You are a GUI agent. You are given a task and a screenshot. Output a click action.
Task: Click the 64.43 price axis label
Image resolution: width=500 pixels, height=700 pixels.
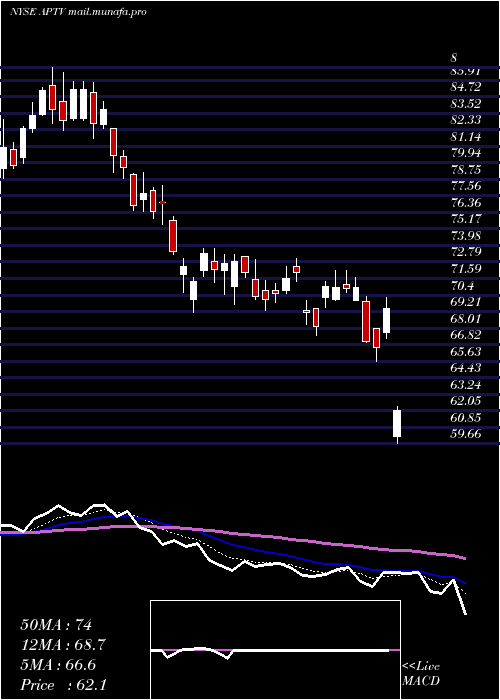(x=466, y=368)
